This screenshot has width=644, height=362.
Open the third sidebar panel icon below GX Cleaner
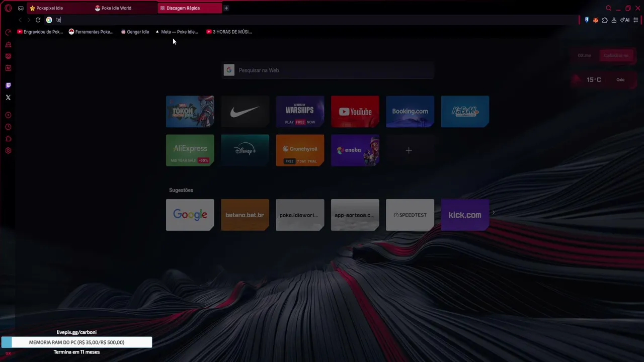point(8,56)
